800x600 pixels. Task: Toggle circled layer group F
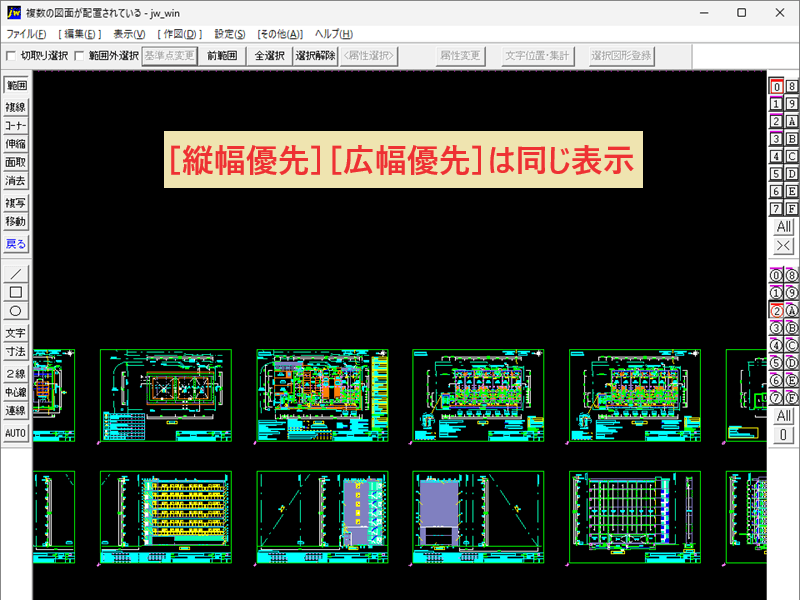[x=791, y=397]
